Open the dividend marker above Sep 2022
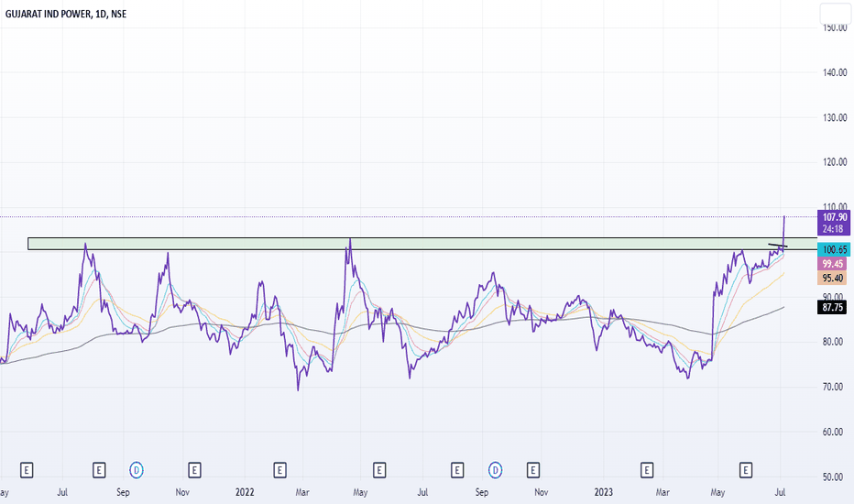 (495, 470)
